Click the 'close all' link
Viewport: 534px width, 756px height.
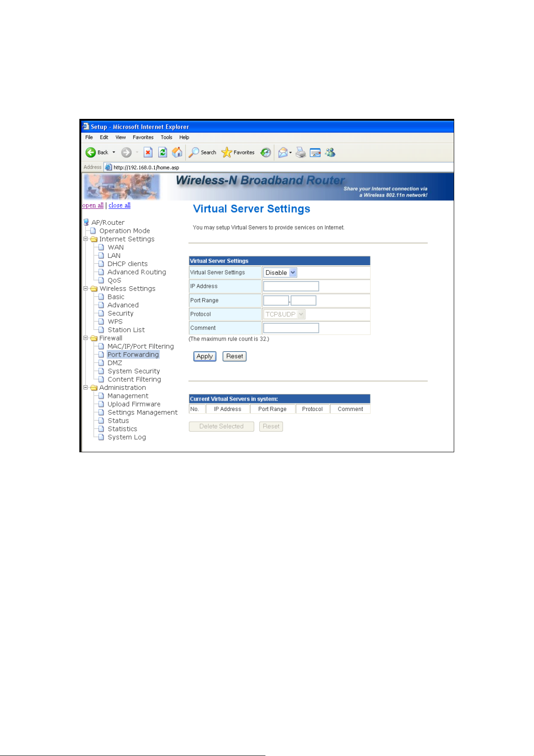pyautogui.click(x=119, y=205)
